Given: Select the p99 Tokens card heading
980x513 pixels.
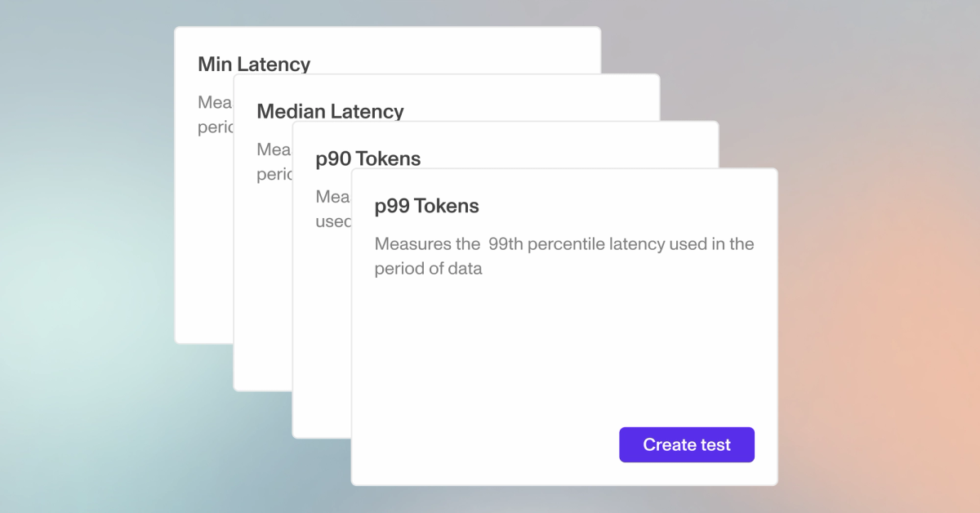Looking at the screenshot, I should click(426, 207).
